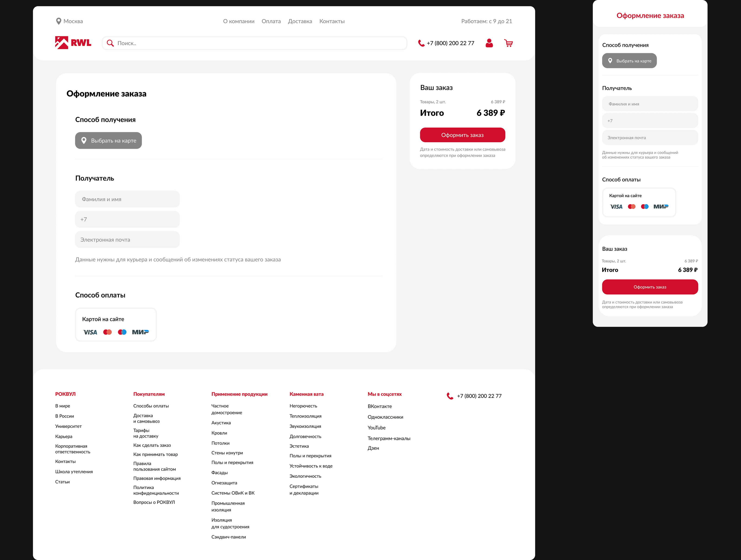The image size is (741, 560).
Task: Click the Moscow location pin icon
Action: (58, 21)
